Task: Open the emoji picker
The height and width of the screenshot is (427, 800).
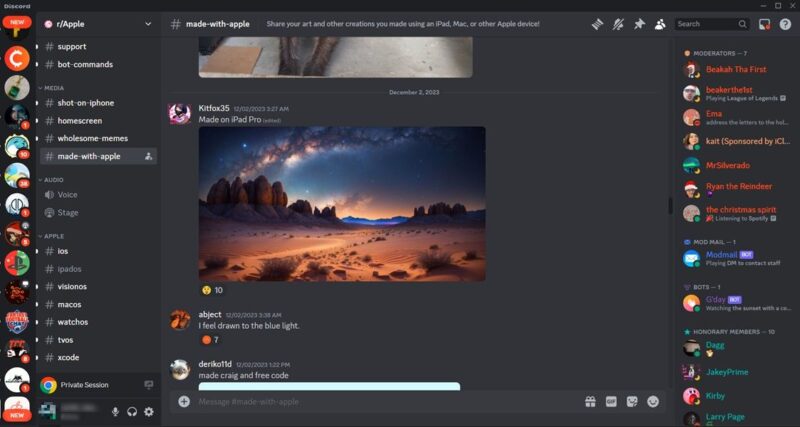Action: click(x=653, y=401)
